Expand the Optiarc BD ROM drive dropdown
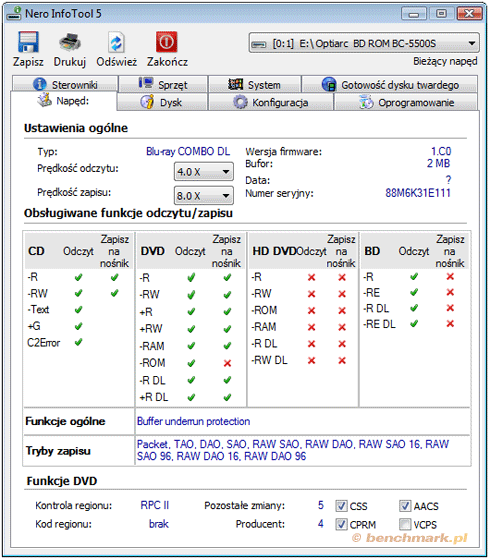Image resolution: width=490 pixels, height=559 pixels. pos(364,43)
